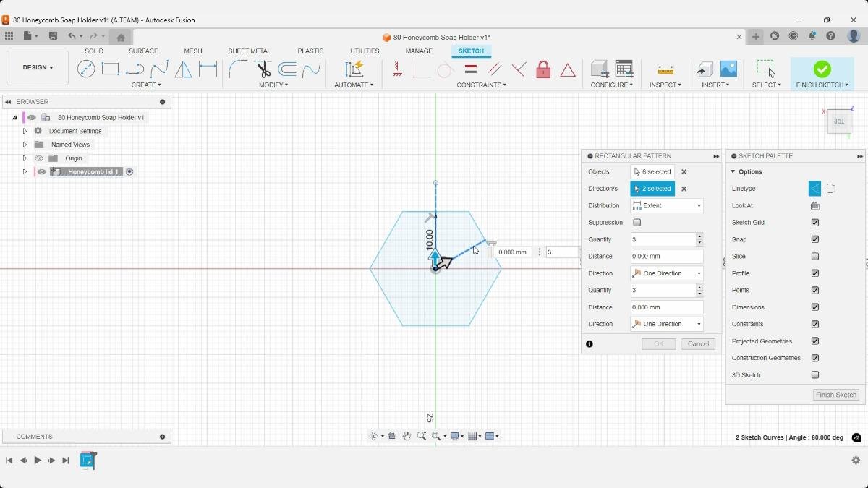Open the first Direction One Direction dropdown
The image size is (868, 488).
(x=667, y=273)
